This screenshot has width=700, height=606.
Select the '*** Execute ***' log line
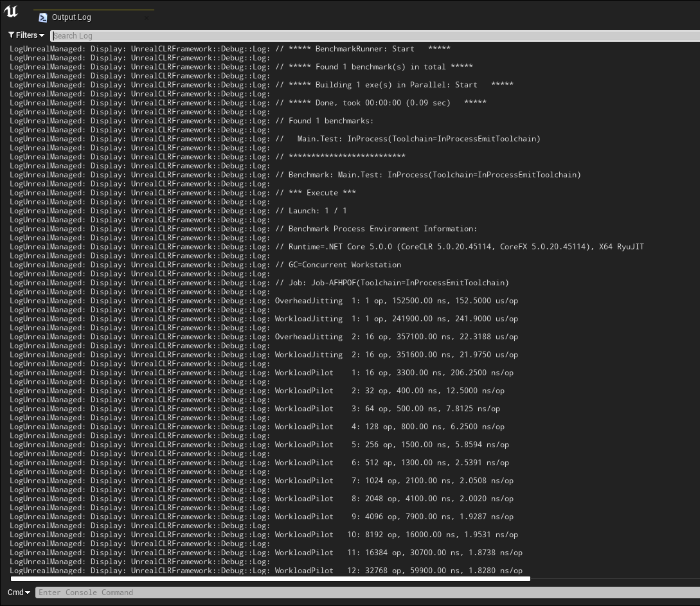(183, 193)
